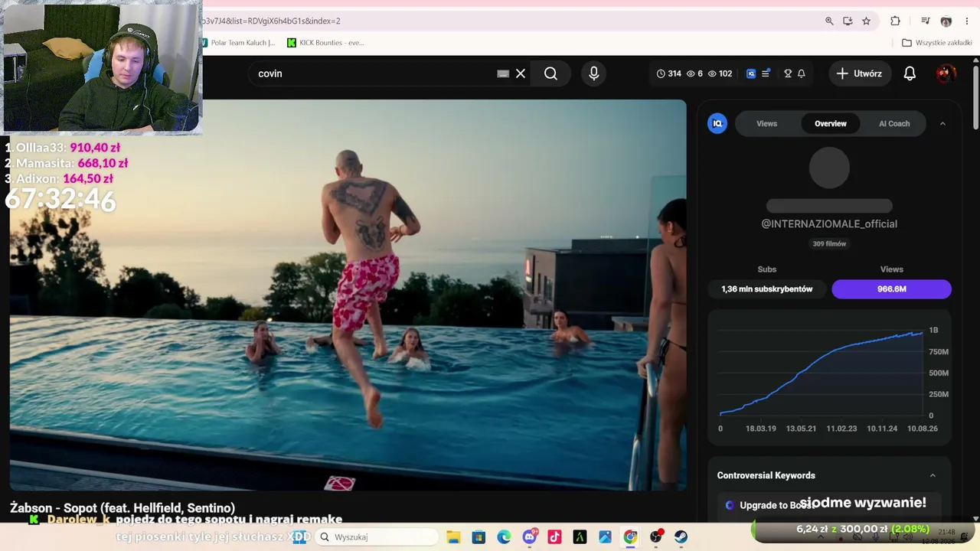
Task: Start voice search with the microphone icon
Action: (x=593, y=73)
